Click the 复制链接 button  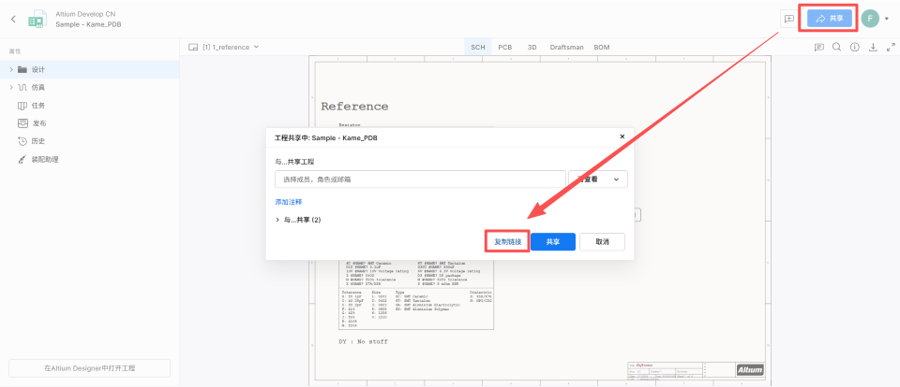tap(507, 242)
